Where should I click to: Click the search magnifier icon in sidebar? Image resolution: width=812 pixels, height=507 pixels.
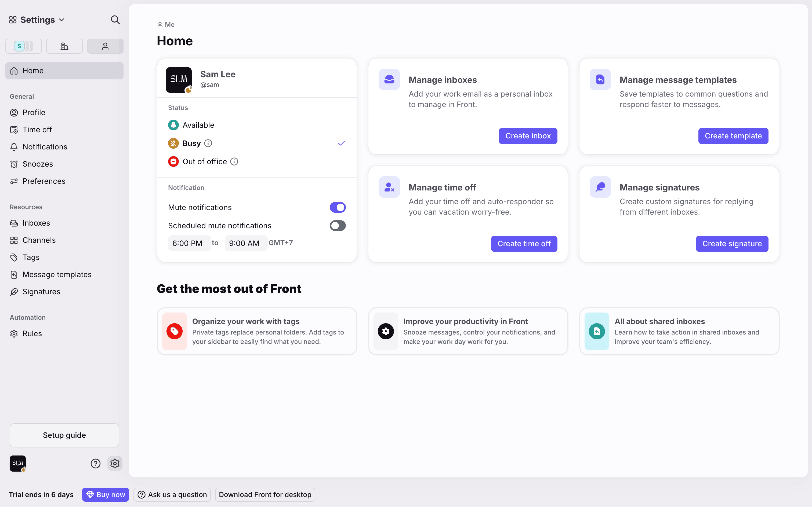tap(115, 20)
